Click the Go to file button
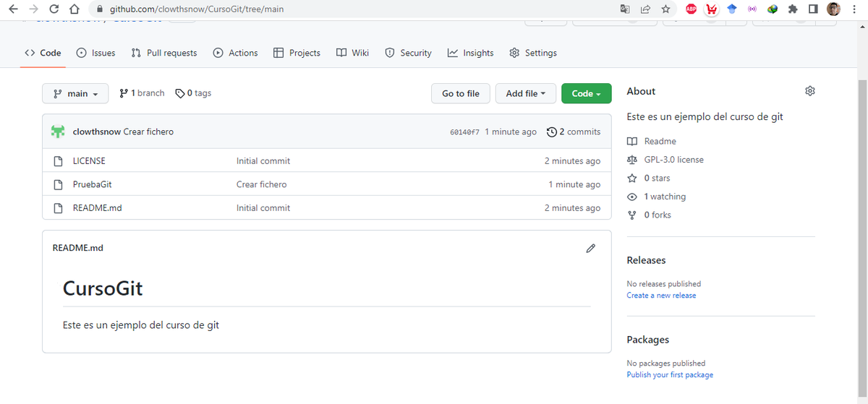The height and width of the screenshot is (404, 868). [461, 93]
